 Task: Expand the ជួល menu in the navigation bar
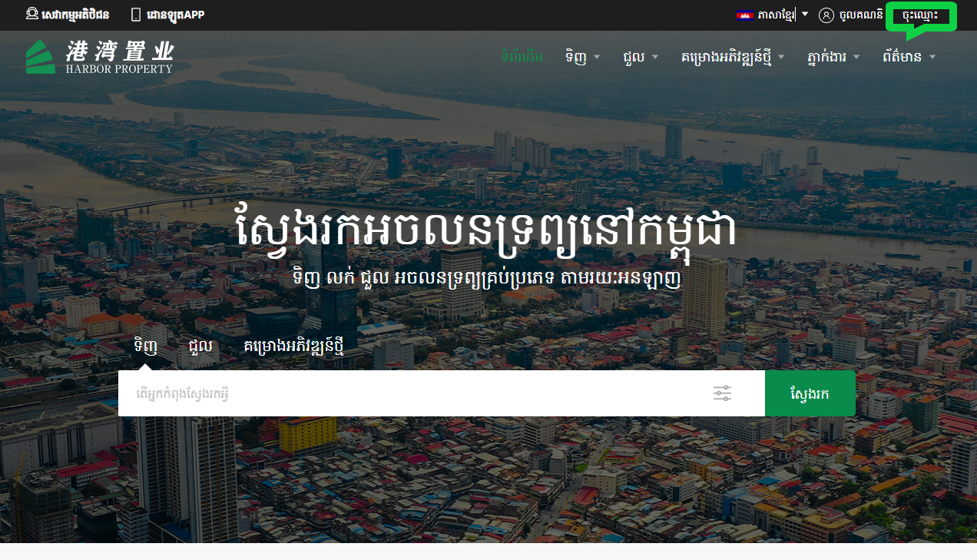tap(641, 57)
